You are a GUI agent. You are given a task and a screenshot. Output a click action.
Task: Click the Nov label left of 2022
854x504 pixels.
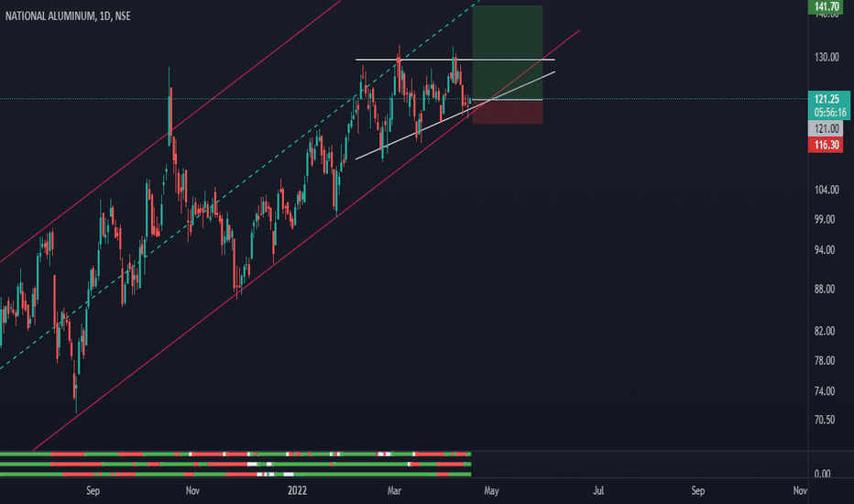point(192,490)
